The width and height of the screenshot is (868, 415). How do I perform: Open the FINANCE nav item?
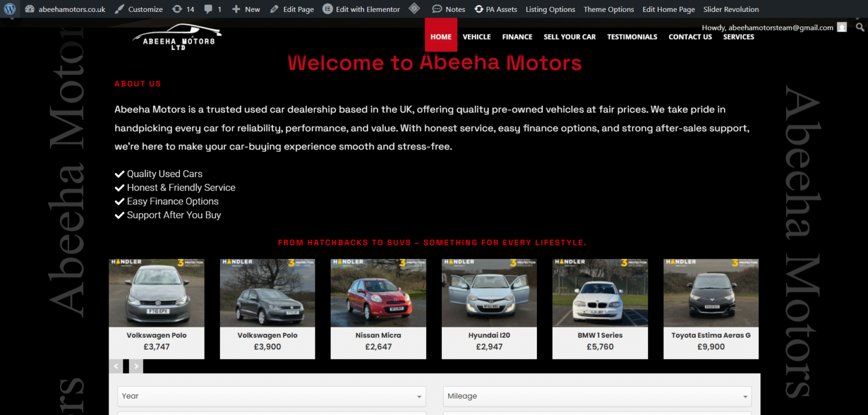click(517, 37)
